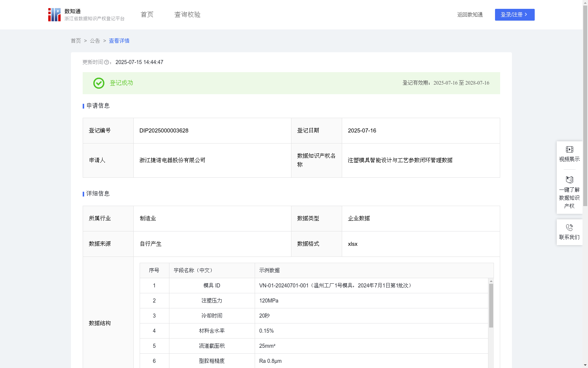The image size is (588, 368).
Task: Click the 数知通 platform logo
Action: click(x=86, y=15)
